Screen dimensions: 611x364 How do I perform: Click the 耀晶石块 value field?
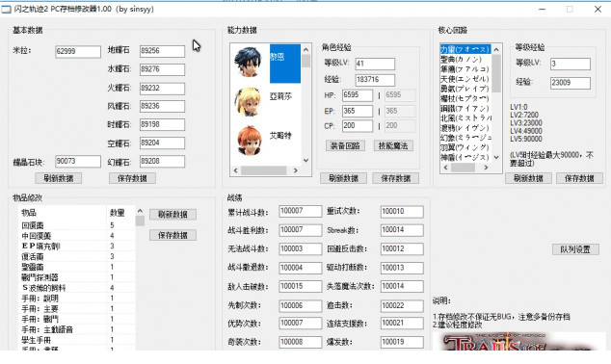point(78,161)
